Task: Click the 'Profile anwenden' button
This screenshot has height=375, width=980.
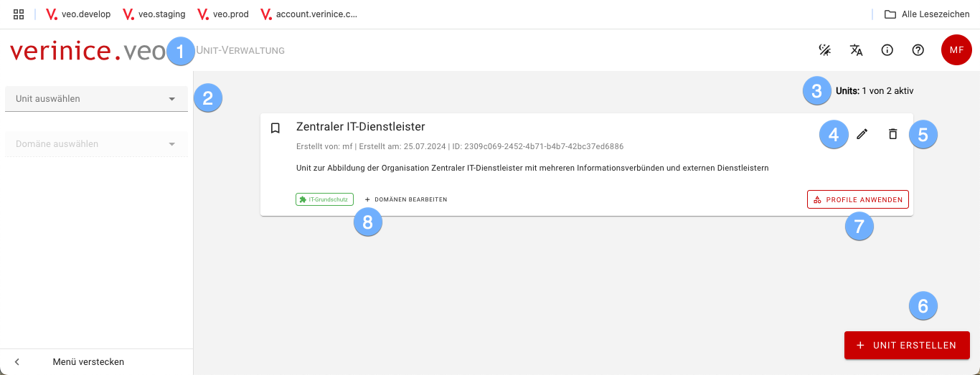Action: 858,199
